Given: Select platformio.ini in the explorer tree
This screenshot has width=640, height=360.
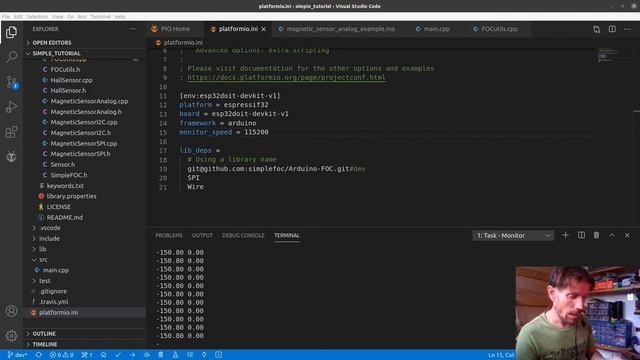Looking at the screenshot, I should click(x=58, y=313).
